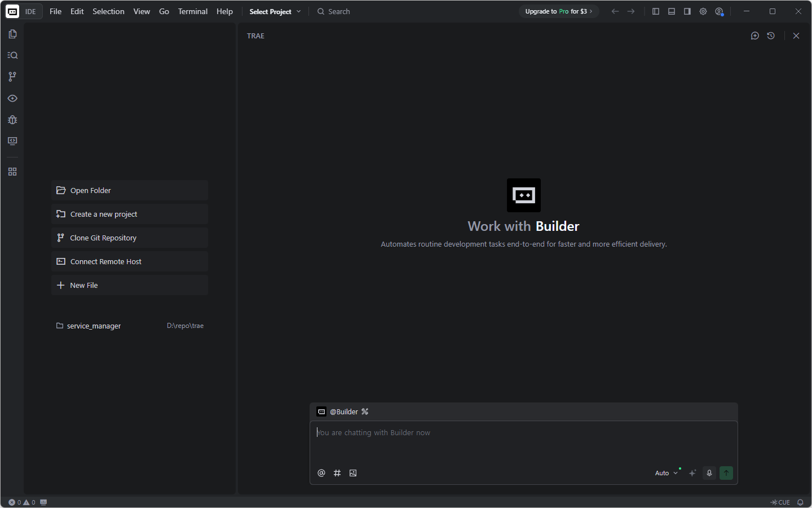Send the message with the green arrow
The height and width of the screenshot is (508, 812).
point(726,473)
